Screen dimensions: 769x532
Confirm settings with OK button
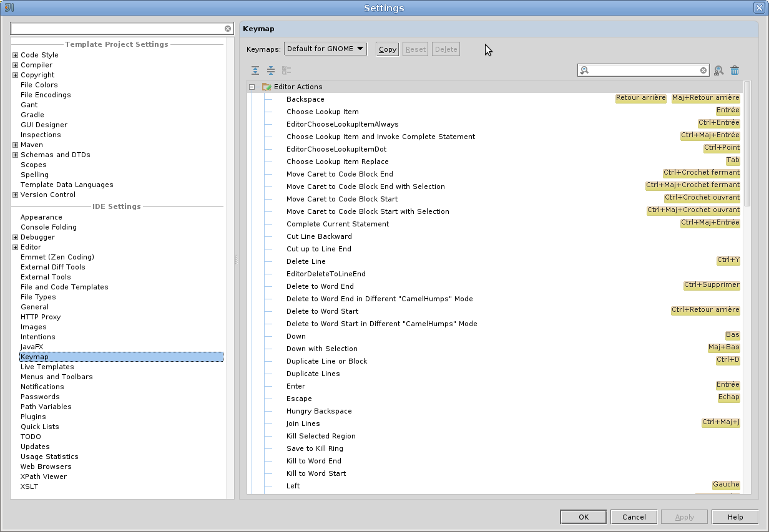583,516
